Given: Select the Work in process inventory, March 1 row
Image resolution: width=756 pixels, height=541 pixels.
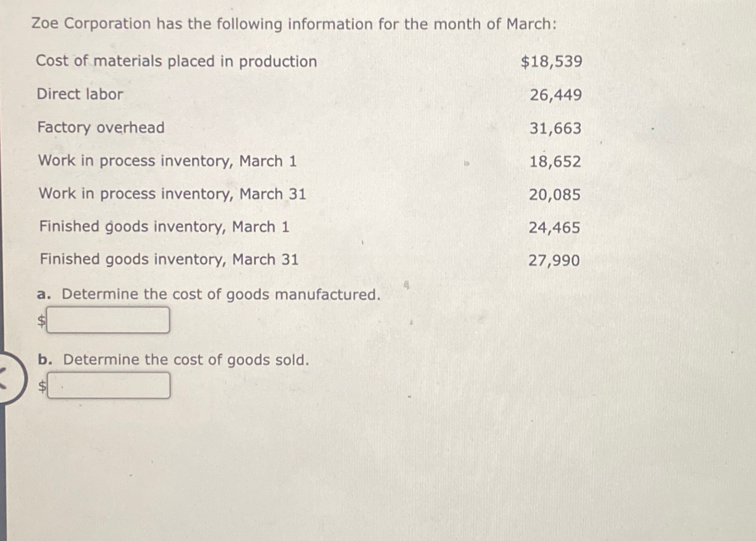Looking at the screenshot, I should (x=167, y=161).
